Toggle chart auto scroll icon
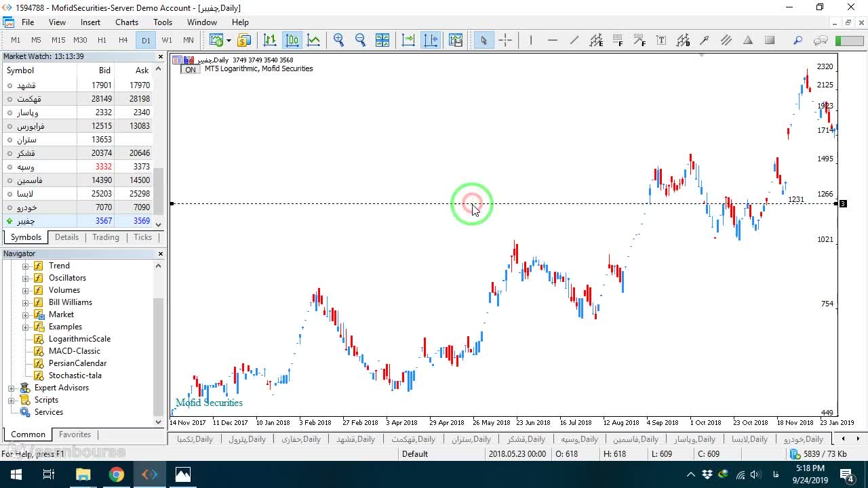The image size is (868, 488). click(x=408, y=40)
